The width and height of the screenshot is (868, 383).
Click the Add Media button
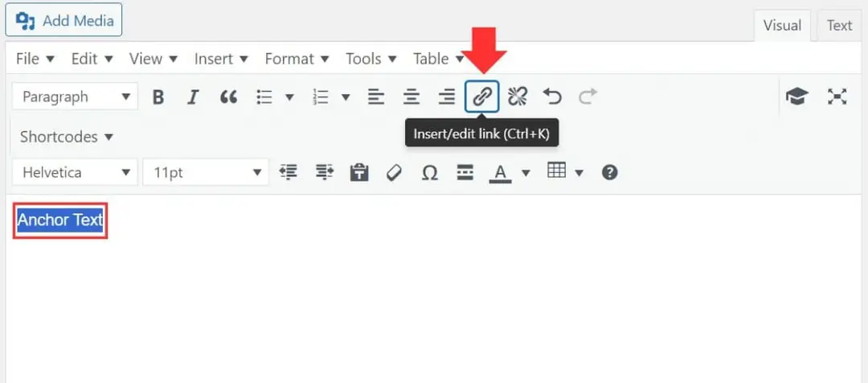(x=63, y=21)
